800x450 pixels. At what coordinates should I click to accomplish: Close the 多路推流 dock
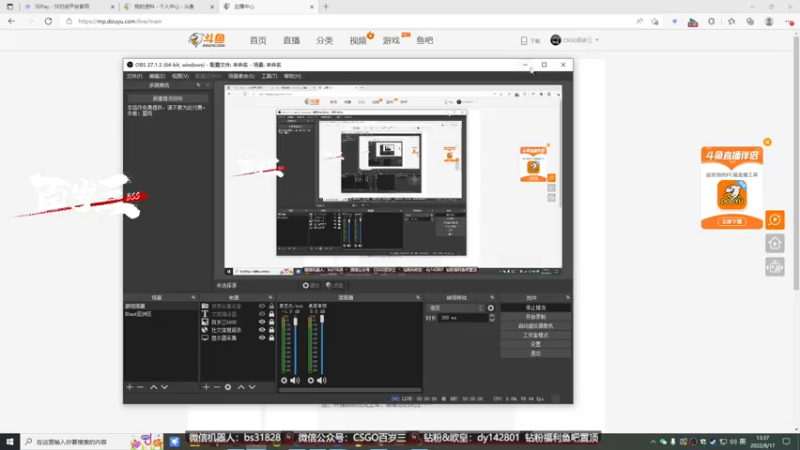click(208, 85)
